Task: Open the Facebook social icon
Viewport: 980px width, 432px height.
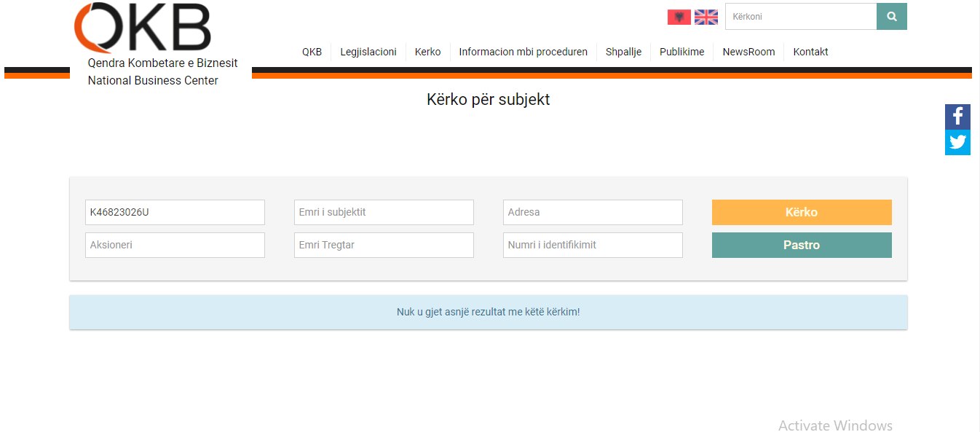Action: pyautogui.click(x=957, y=117)
